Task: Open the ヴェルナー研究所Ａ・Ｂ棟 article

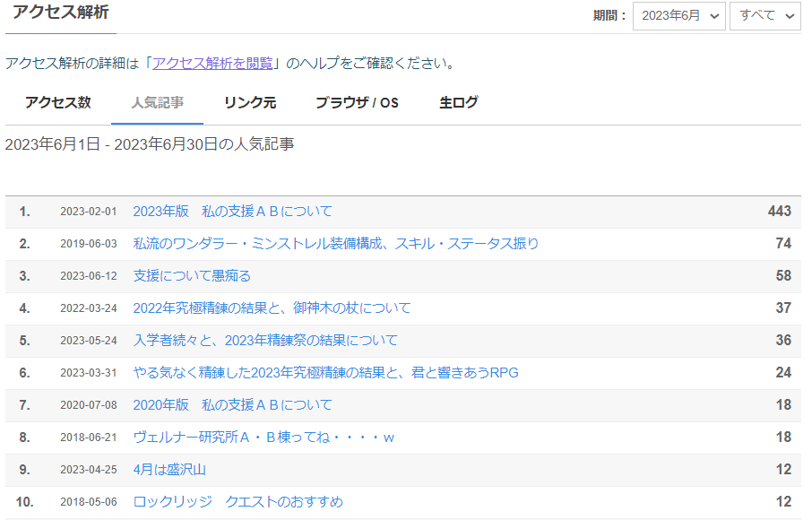Action: (263, 438)
